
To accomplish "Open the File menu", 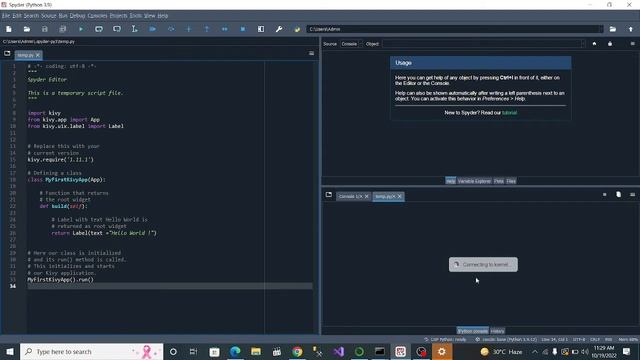I will [x=6, y=16].
